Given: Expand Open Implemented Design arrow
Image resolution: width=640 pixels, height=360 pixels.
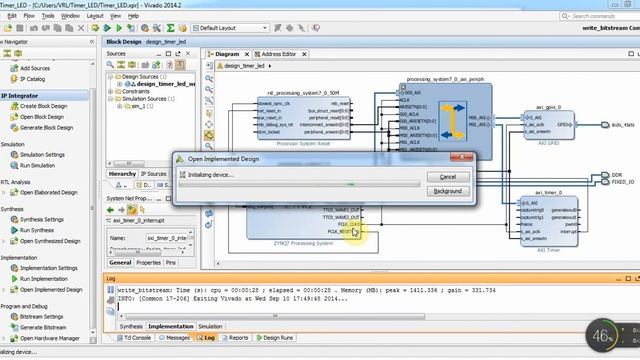Looking at the screenshot, I should pyautogui.click(x=4, y=289).
